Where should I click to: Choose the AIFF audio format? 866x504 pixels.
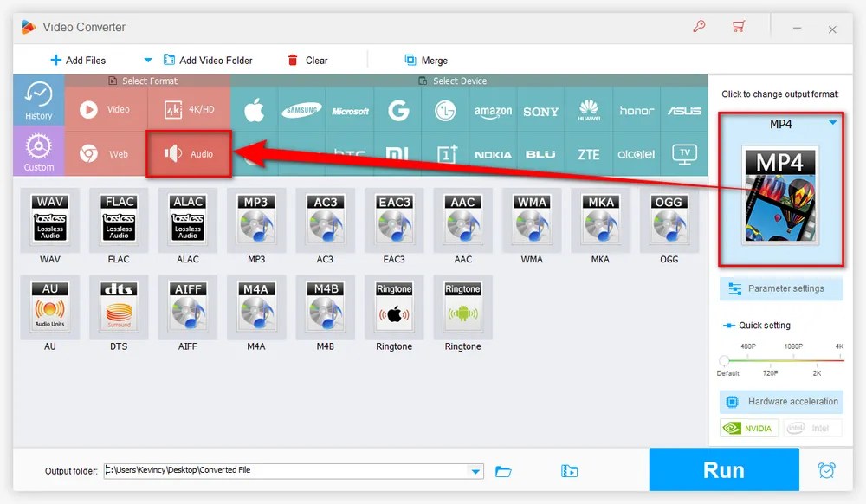pyautogui.click(x=188, y=307)
